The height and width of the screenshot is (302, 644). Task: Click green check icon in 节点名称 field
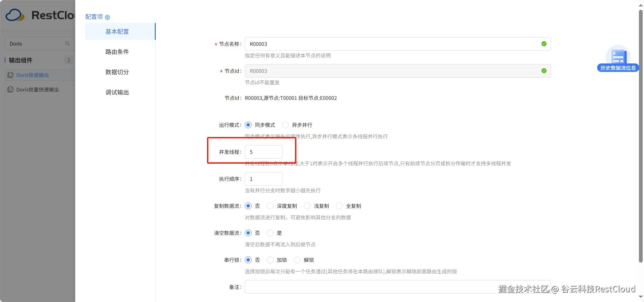coord(544,44)
